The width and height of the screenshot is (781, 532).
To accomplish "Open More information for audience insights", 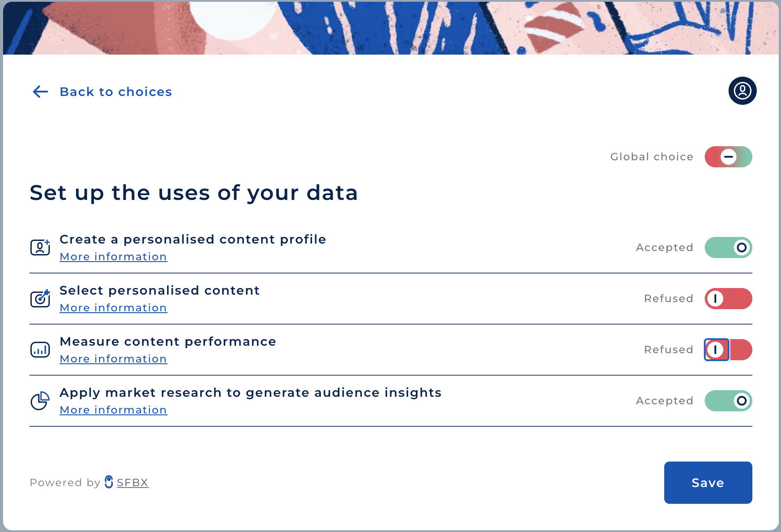I will pyautogui.click(x=113, y=410).
